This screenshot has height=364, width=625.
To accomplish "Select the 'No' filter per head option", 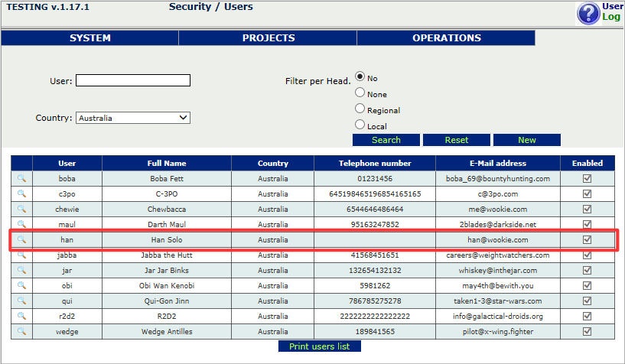I will (x=360, y=76).
